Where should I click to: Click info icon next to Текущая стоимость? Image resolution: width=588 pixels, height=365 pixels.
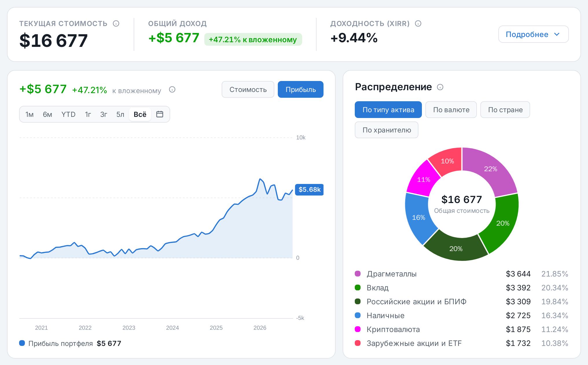coord(116,23)
